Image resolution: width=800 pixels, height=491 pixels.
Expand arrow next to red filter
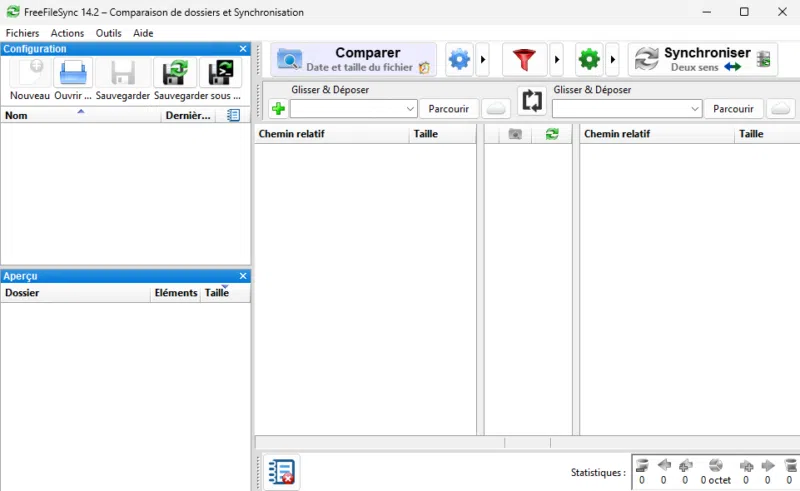pos(557,60)
